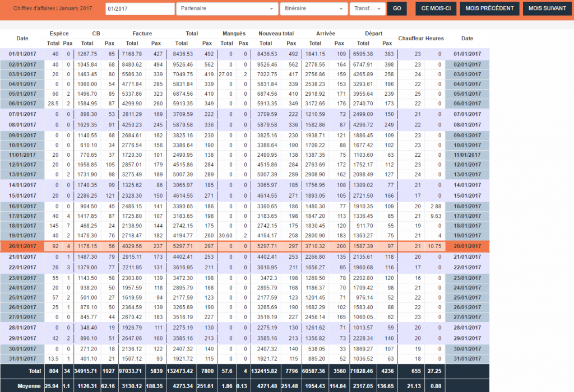The image size is (574, 392).
Task: Click the Manqués column group header
Action: pos(234,33)
